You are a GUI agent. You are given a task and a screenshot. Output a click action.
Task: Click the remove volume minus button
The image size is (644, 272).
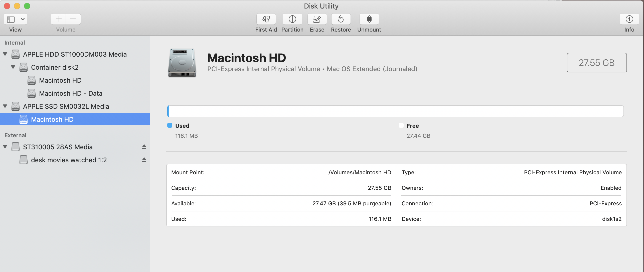(x=73, y=19)
